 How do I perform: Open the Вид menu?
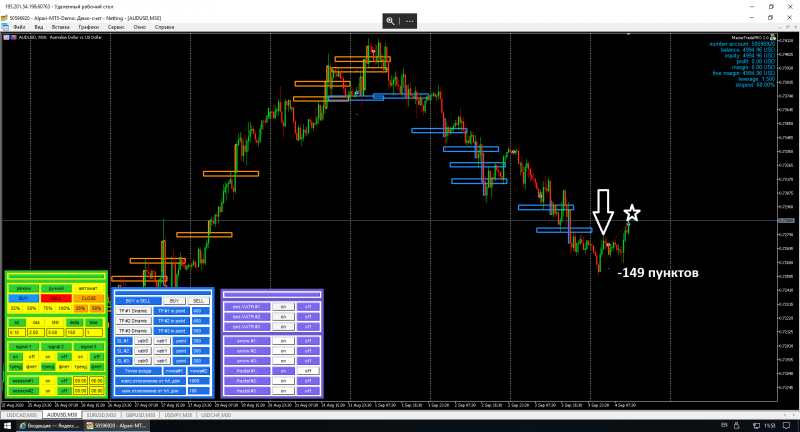(x=38, y=27)
